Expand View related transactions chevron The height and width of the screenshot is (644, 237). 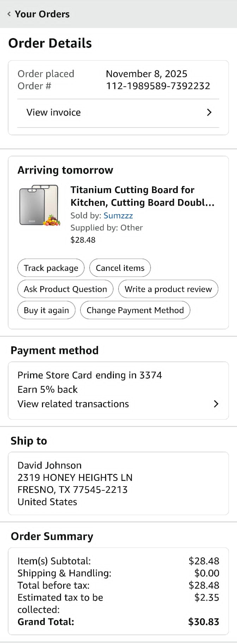coord(216,404)
